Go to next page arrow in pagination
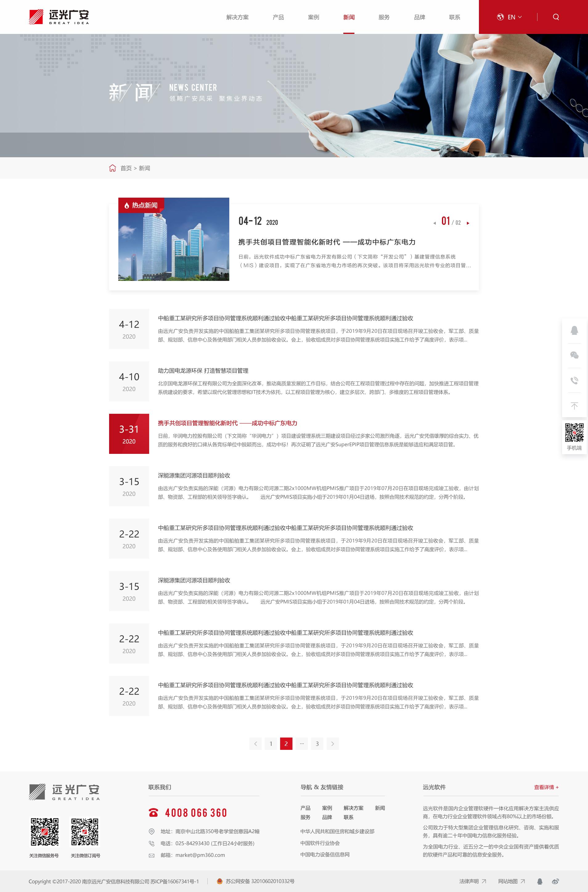 [x=332, y=743]
